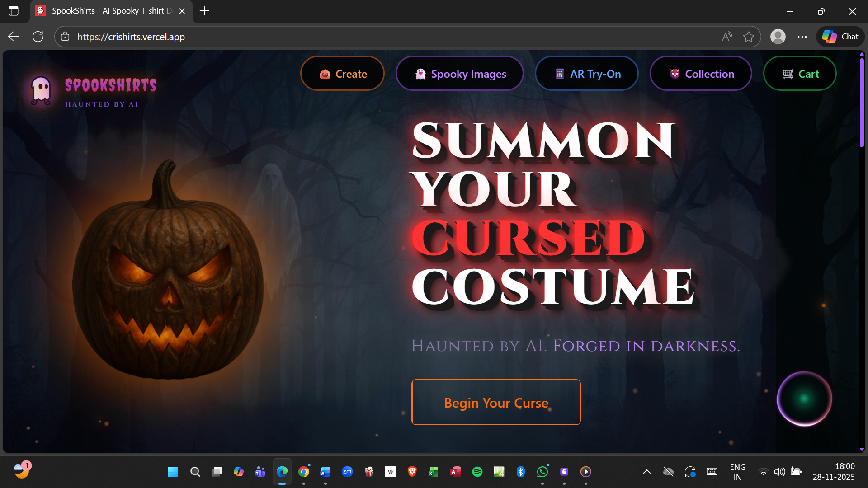View site information lock icon

(x=66, y=37)
